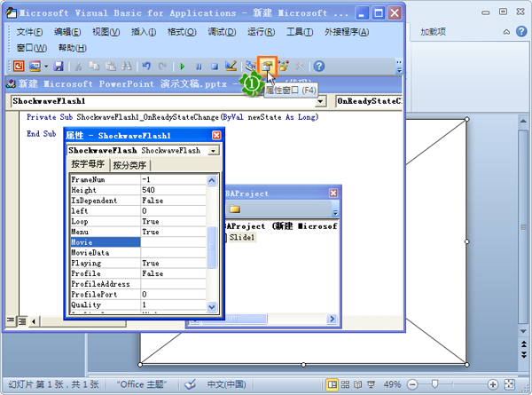This screenshot has height=395, width=532.
Task: Open the Project Explorer icon
Action: [x=250, y=66]
